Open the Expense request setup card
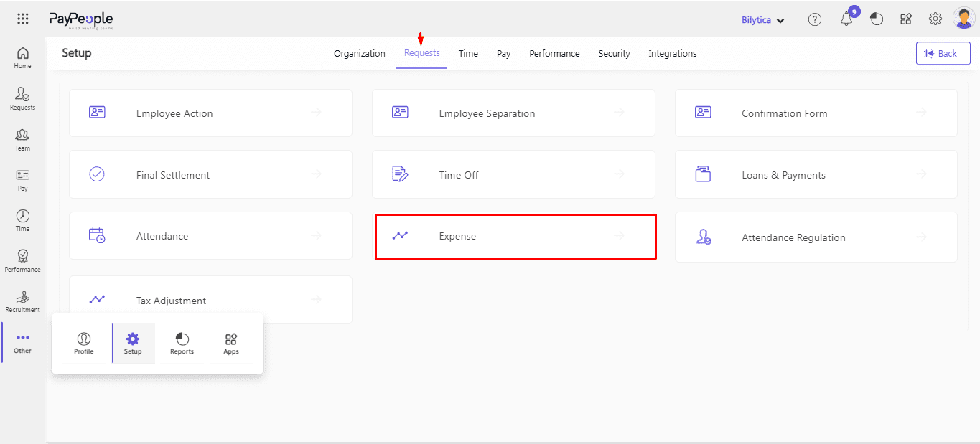This screenshot has height=444, width=980. [x=515, y=236]
